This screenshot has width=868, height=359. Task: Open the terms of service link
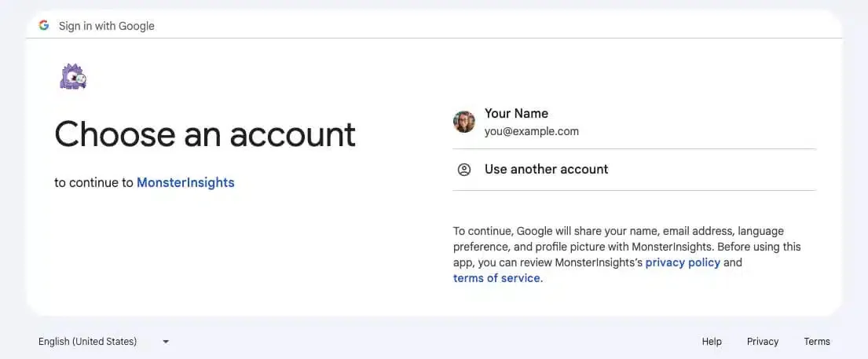pyautogui.click(x=496, y=278)
